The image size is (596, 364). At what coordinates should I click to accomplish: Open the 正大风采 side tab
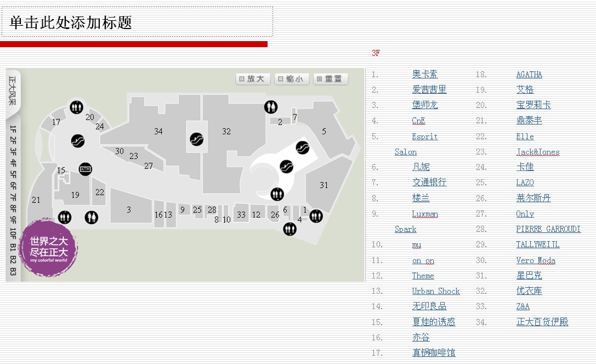coord(13,90)
